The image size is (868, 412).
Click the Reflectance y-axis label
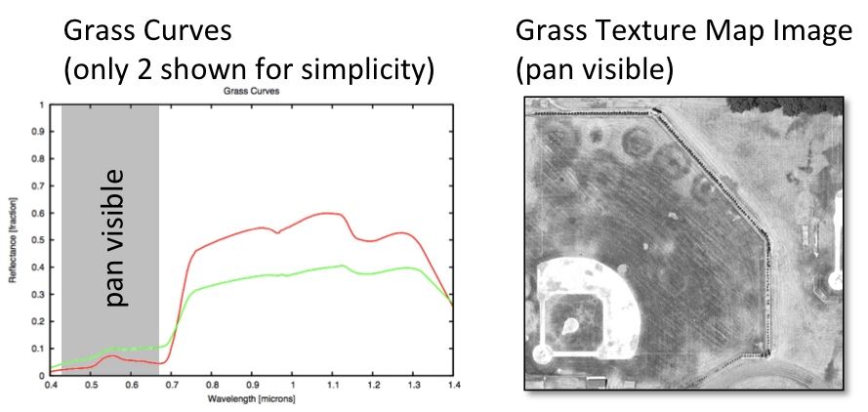tap(13, 240)
